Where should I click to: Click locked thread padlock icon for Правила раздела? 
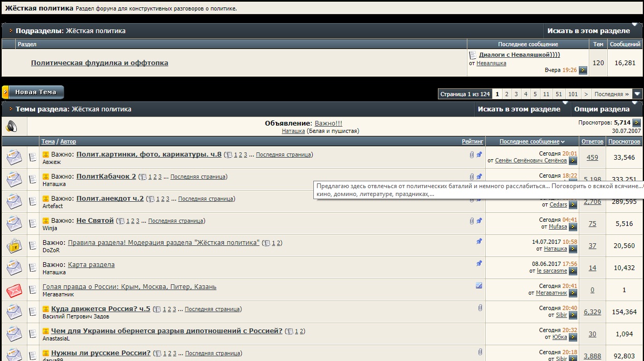click(14, 245)
